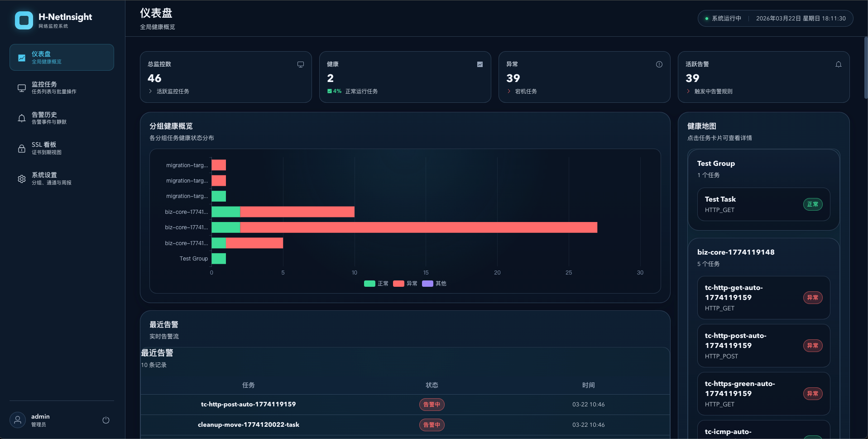Click the 状态 column header

[432, 385]
